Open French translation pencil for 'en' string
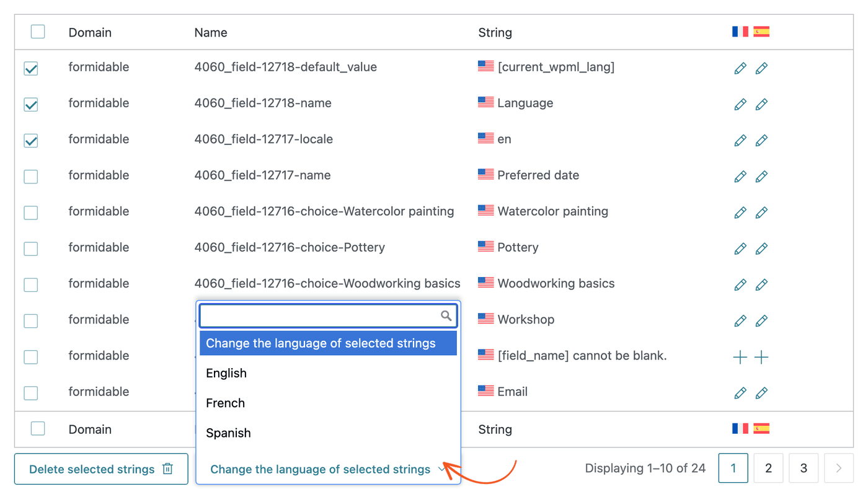This screenshot has width=868, height=489. pos(740,140)
